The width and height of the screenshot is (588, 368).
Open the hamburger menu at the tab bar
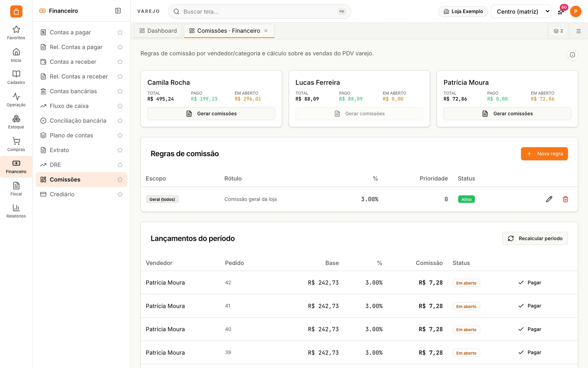[x=579, y=31]
